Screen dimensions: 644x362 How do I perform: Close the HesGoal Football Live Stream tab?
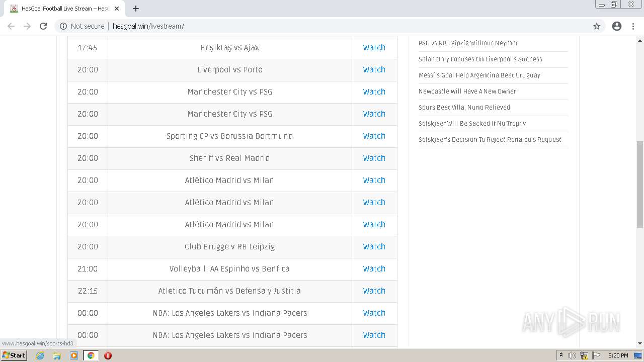tap(117, 9)
